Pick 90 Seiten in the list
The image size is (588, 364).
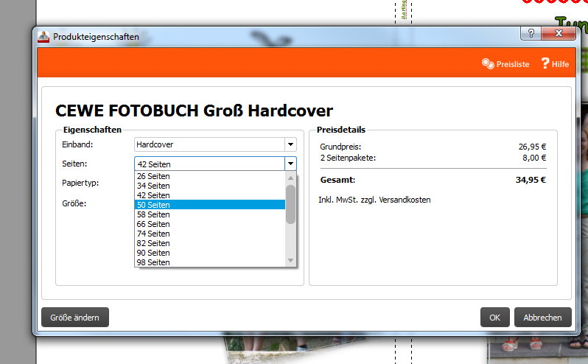pyautogui.click(x=209, y=253)
